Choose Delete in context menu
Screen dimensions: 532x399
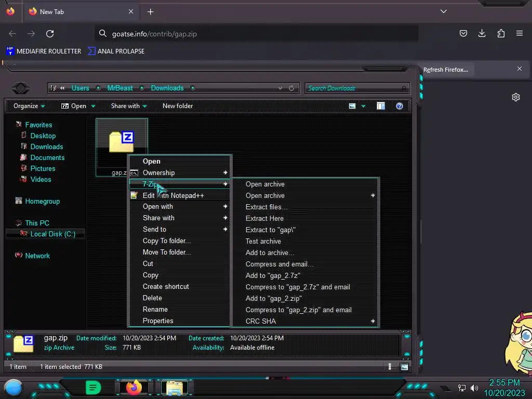pyautogui.click(x=180, y=298)
